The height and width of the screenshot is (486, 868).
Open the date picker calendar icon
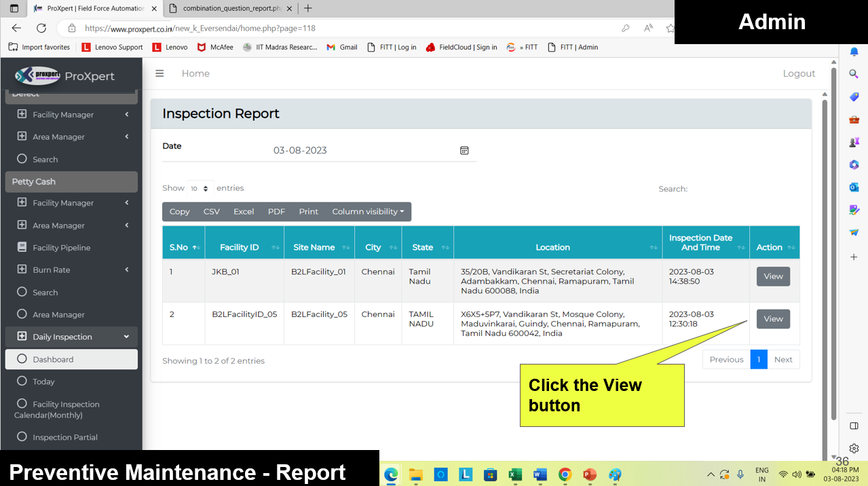(464, 151)
